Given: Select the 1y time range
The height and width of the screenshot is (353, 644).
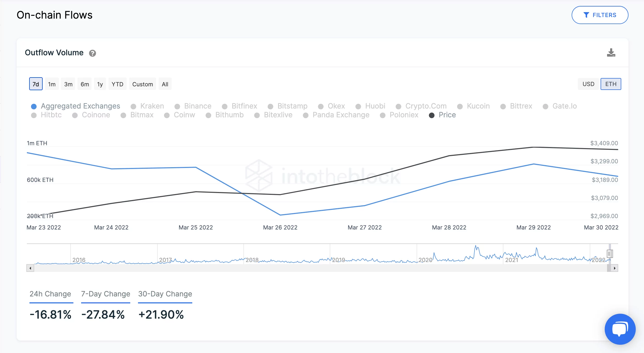Looking at the screenshot, I should (100, 84).
